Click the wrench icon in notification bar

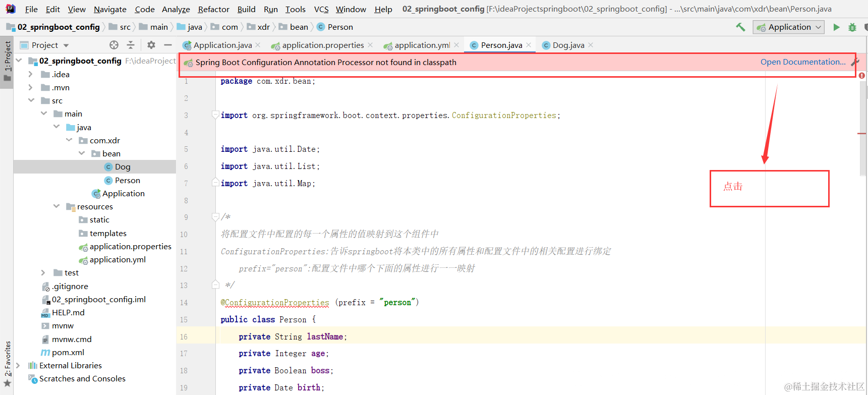click(x=855, y=62)
